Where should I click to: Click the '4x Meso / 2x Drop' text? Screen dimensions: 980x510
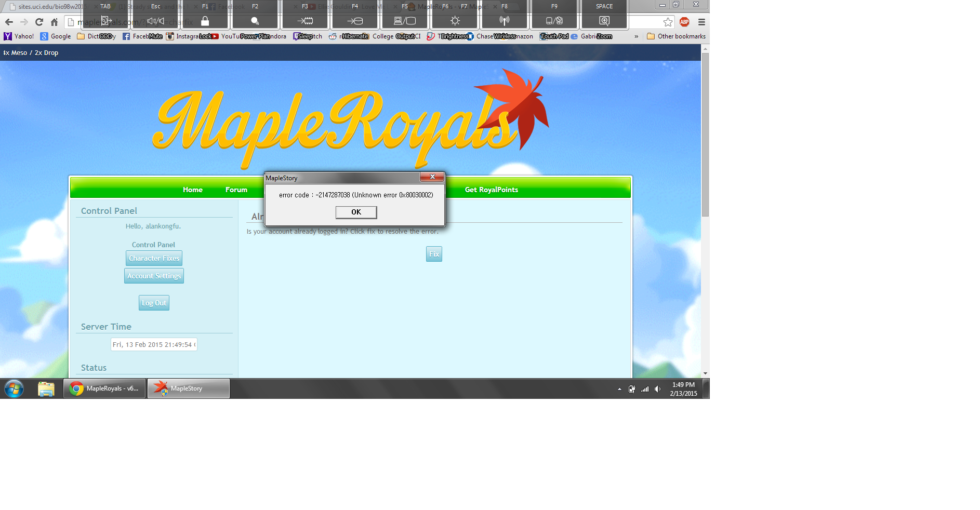(x=31, y=53)
